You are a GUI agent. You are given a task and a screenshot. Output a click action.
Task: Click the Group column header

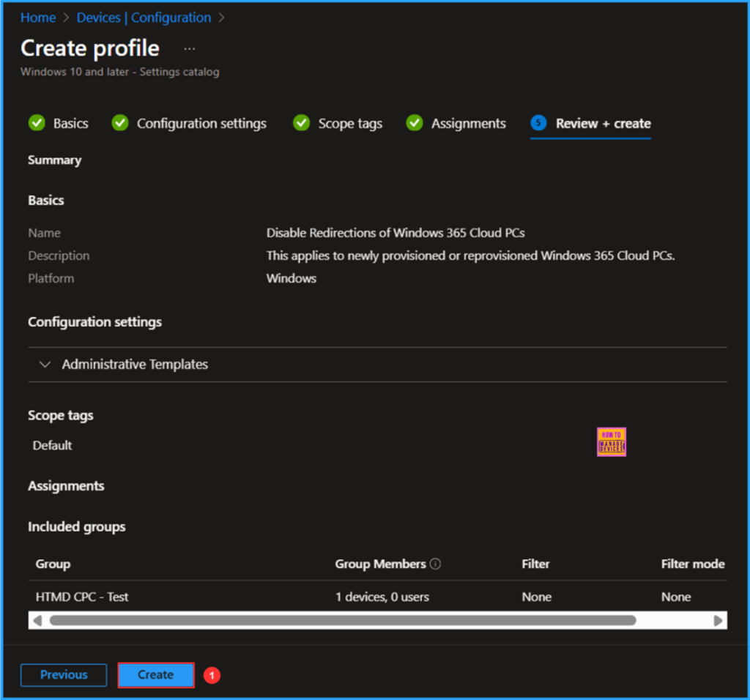tap(53, 565)
